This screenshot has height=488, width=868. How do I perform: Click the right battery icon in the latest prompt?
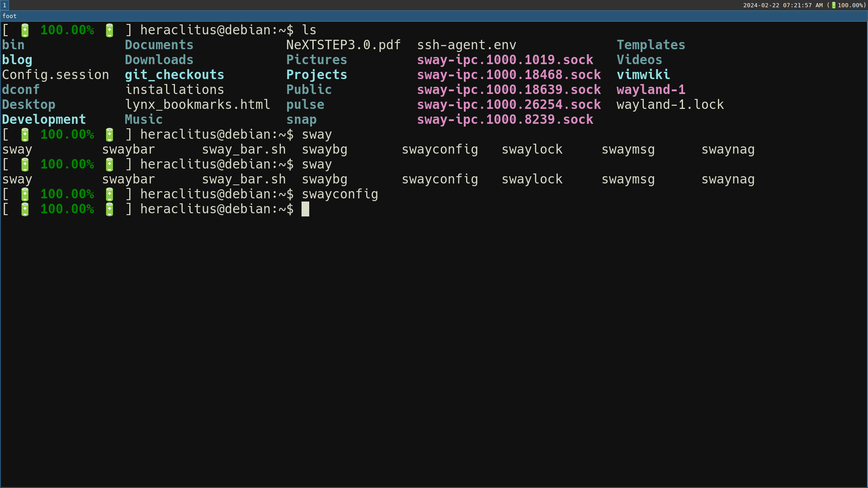(x=109, y=209)
